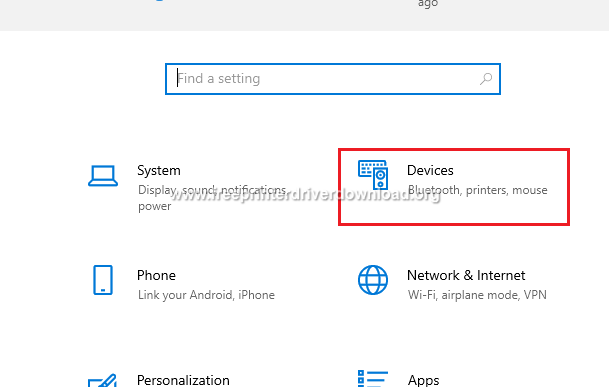Viewport: 609px width, 387px height.
Task: Click the Network & Internet globe icon
Action: (373, 280)
